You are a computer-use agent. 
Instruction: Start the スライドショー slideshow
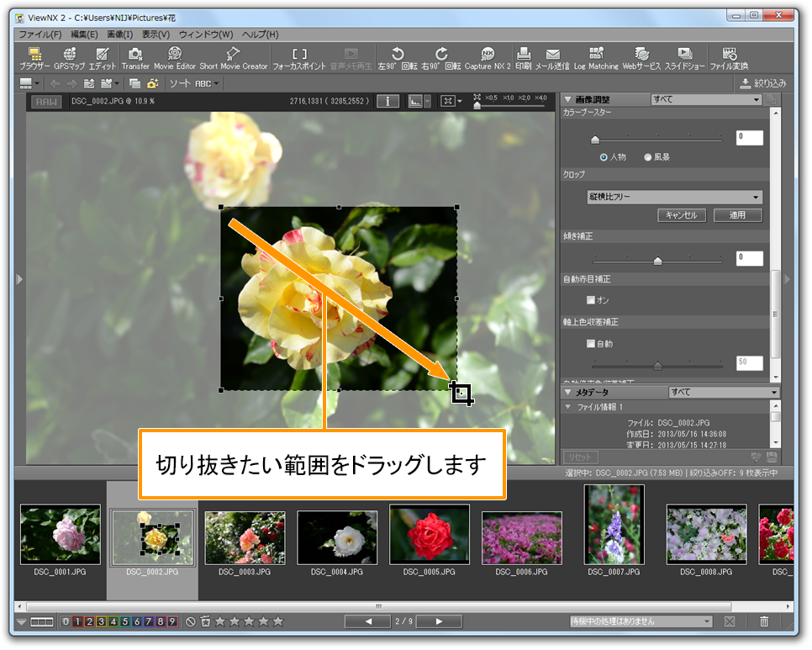click(x=684, y=59)
